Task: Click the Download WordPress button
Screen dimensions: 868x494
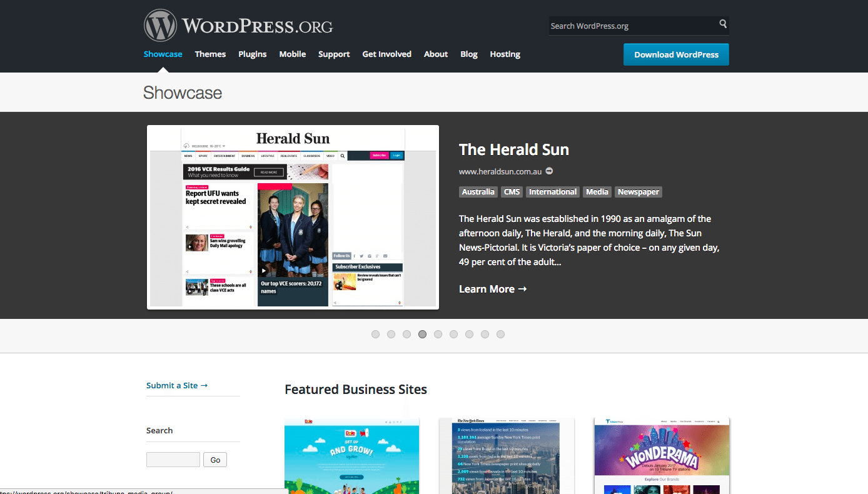Action: [x=676, y=54]
